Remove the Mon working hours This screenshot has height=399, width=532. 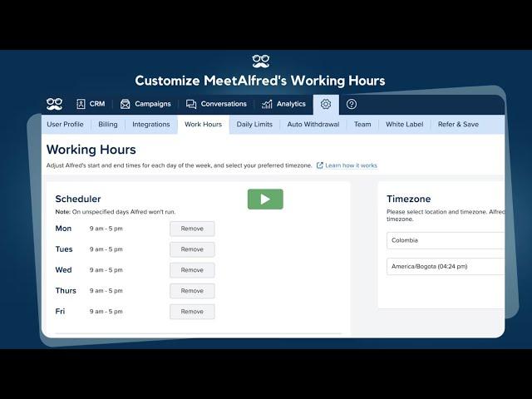[x=192, y=229]
